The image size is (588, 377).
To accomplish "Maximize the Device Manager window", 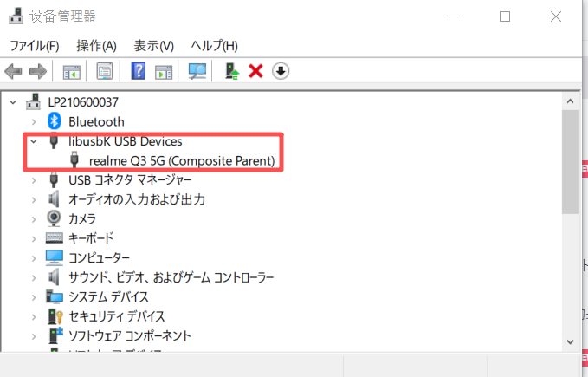I will click(505, 16).
